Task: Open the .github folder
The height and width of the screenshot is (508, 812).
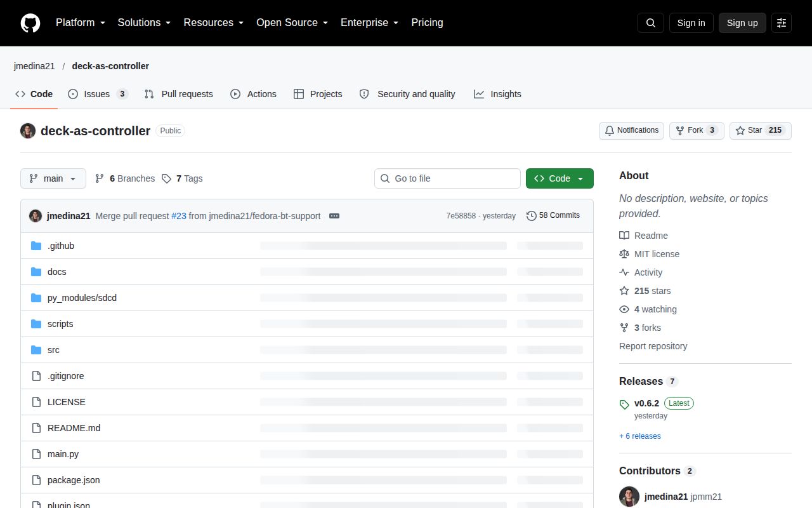Action: 61,246
